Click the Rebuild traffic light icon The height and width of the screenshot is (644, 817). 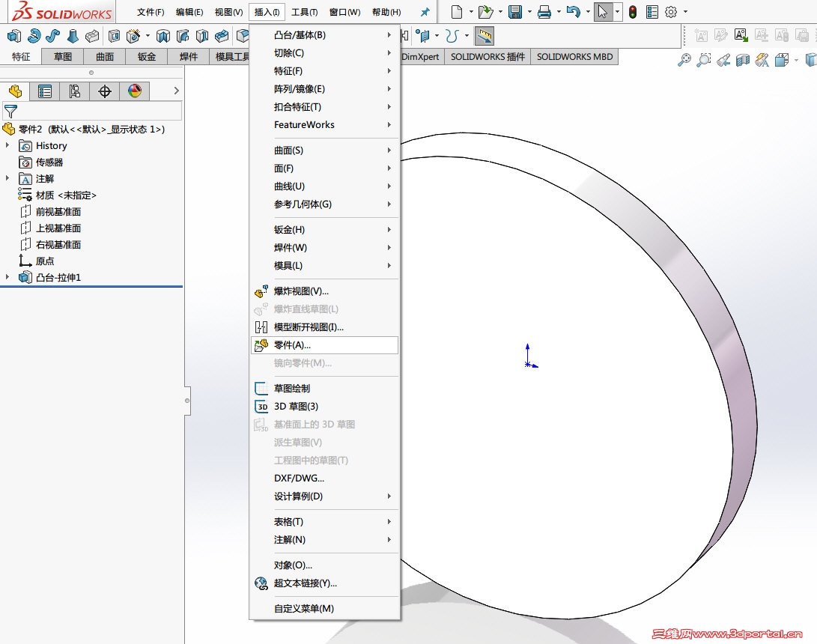(x=633, y=11)
